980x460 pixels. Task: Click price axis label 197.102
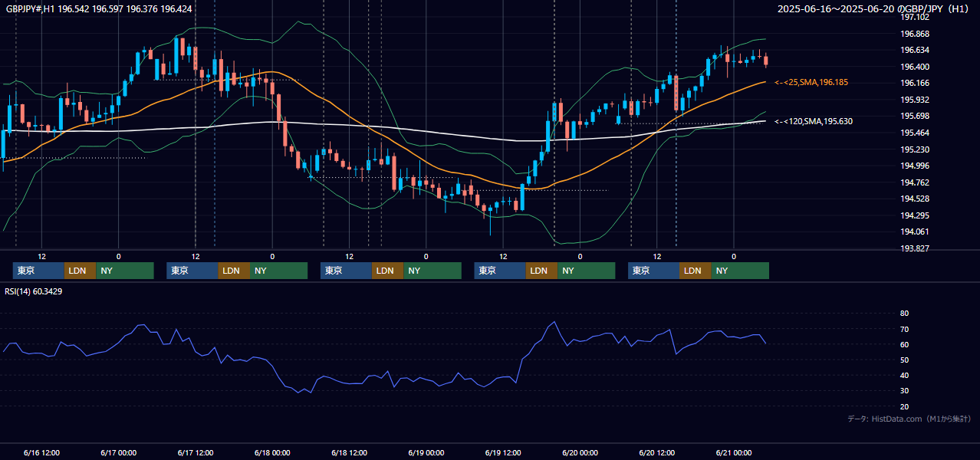click(915, 17)
